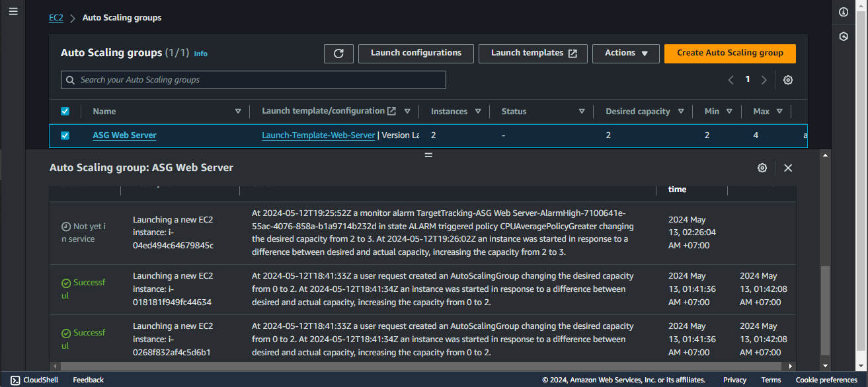
Task: Open the Info link next to the title
Action: click(200, 53)
